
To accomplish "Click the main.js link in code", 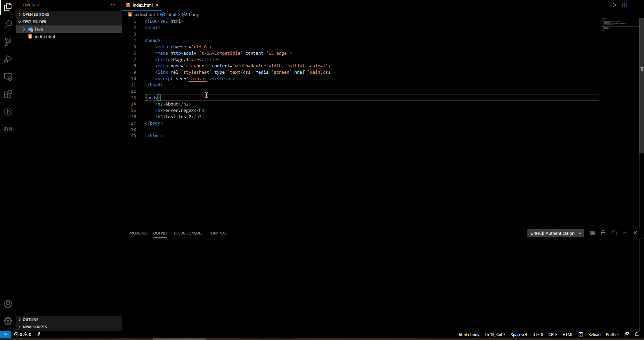I will 197,78.
